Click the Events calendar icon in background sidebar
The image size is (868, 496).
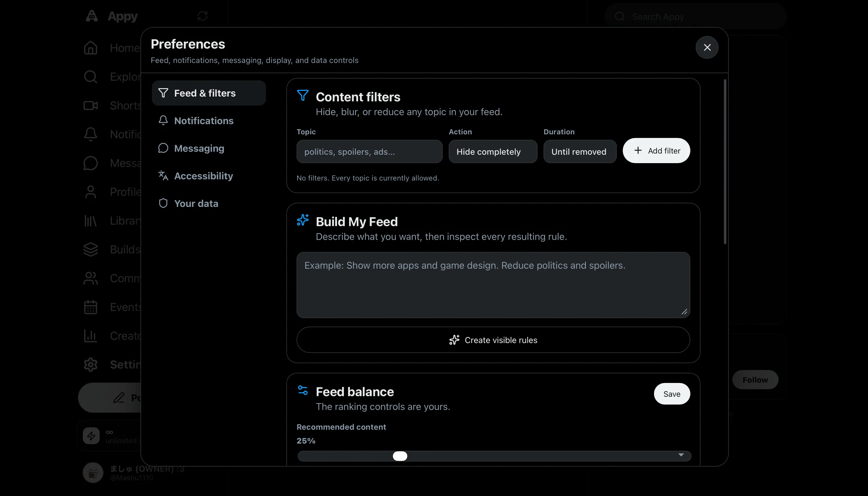pos(90,307)
